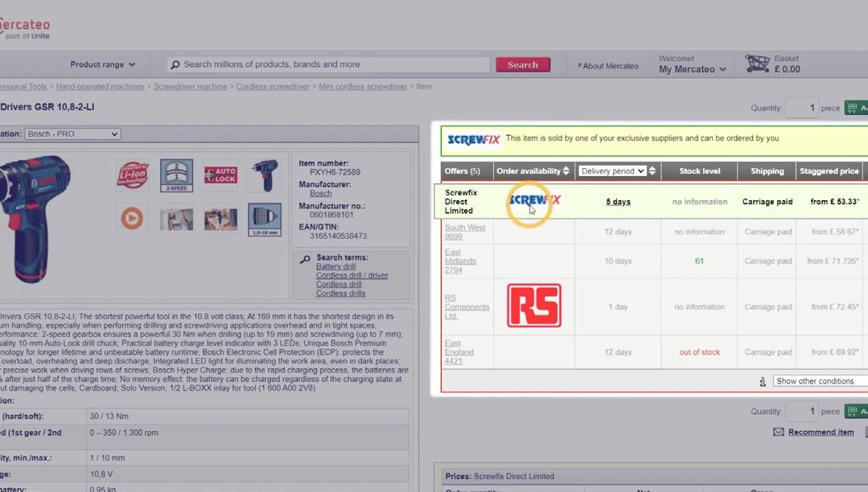Sort offers by delivery period arrows
The image size is (868, 492).
click(652, 171)
